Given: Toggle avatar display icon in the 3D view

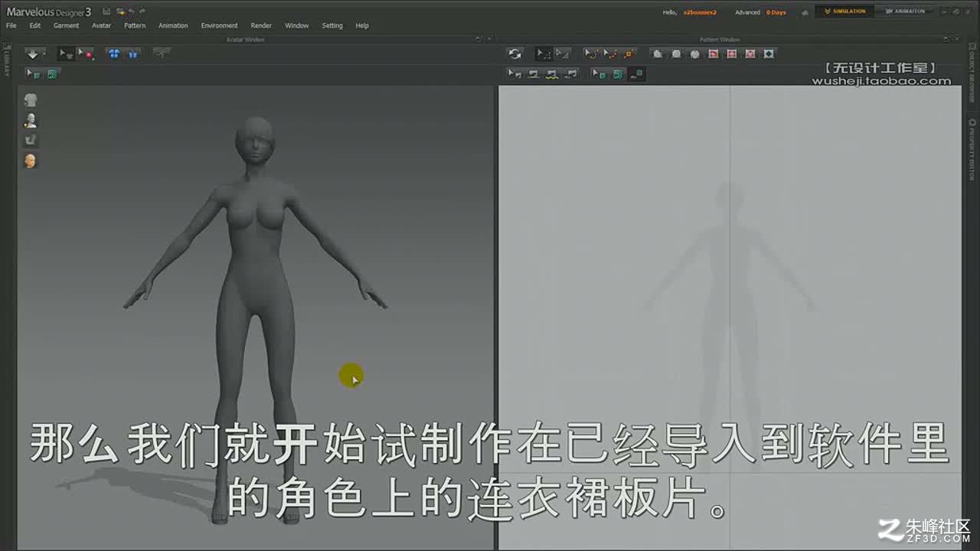Looking at the screenshot, I should [31, 120].
